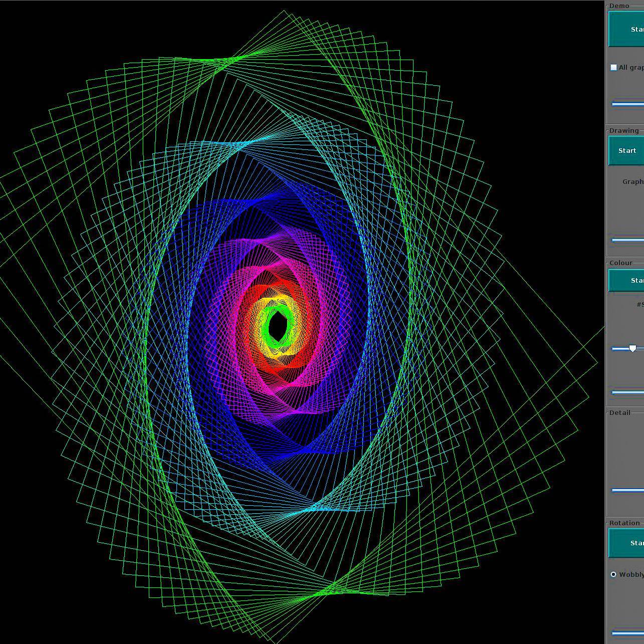The height and width of the screenshot is (644, 644).
Task: Select the Wobbly radio button
Action: point(613,574)
